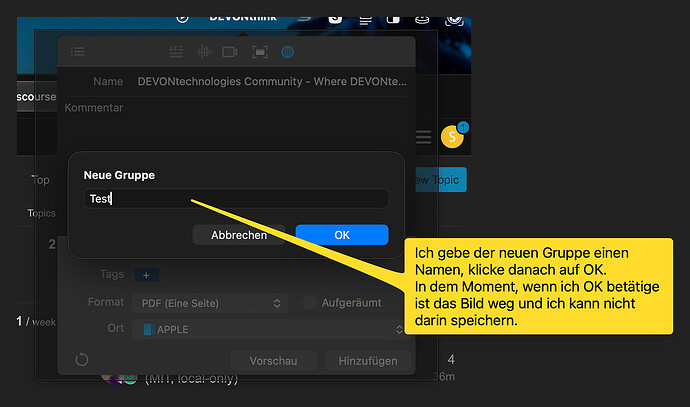Screen dimensions: 690x407
Task: Select the audio note waveform icon
Action: pyautogui.click(x=203, y=52)
